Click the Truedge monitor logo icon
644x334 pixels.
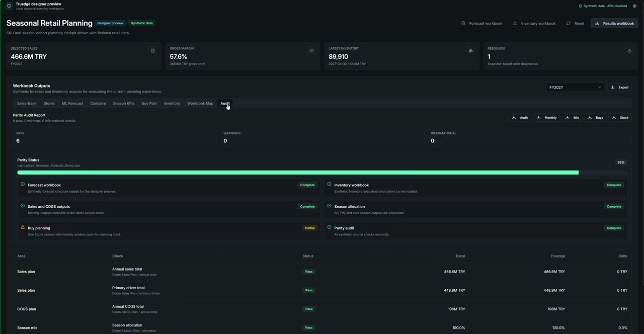tap(9, 6)
